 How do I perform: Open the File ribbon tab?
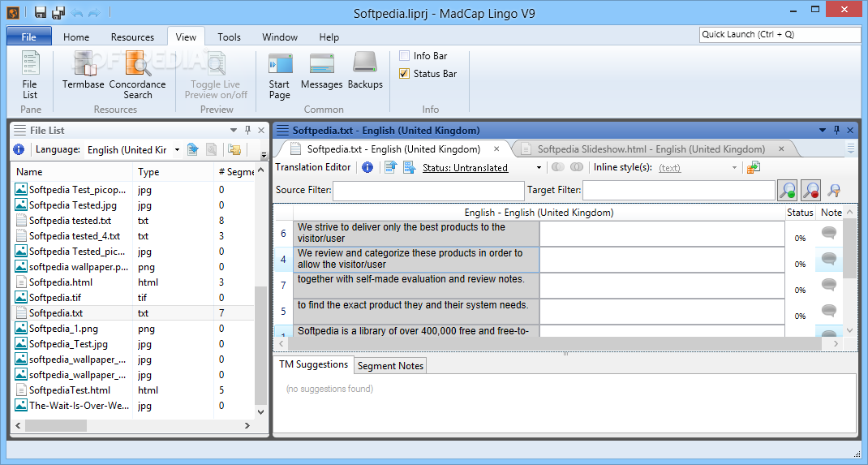click(28, 37)
